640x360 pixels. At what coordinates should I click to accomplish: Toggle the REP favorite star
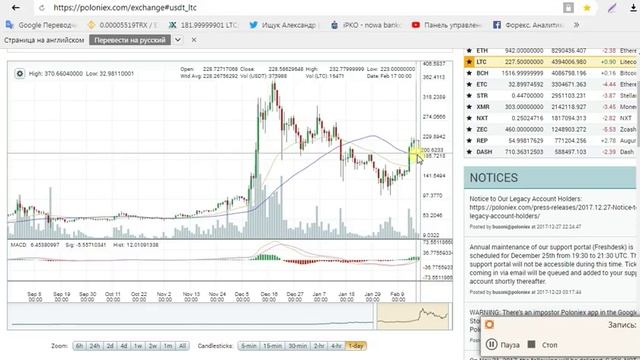[x=469, y=140]
